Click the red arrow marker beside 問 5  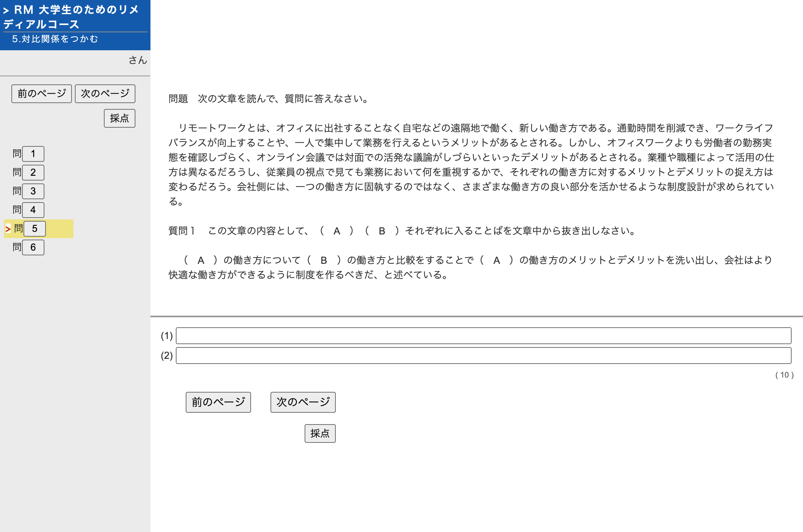(8, 229)
